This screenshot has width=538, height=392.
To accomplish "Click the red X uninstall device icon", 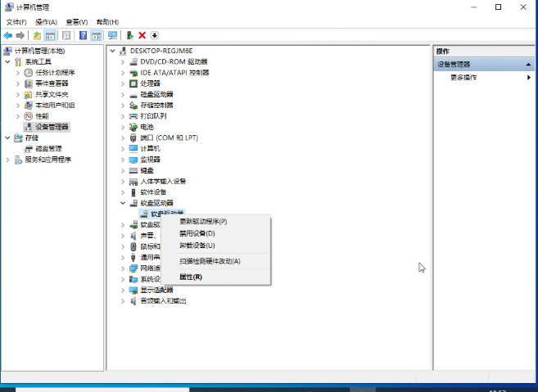I will click(x=142, y=35).
